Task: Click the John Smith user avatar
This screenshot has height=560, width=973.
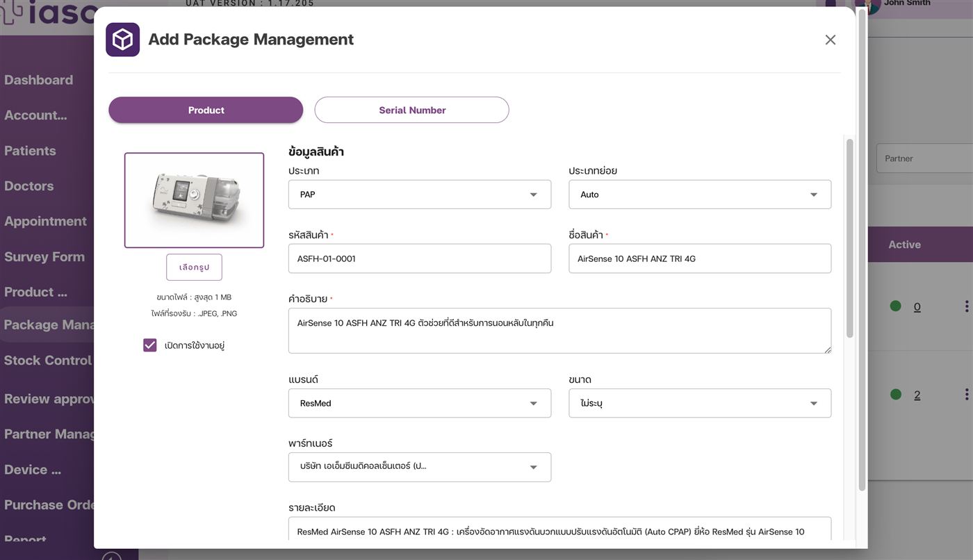Action: 869,6
